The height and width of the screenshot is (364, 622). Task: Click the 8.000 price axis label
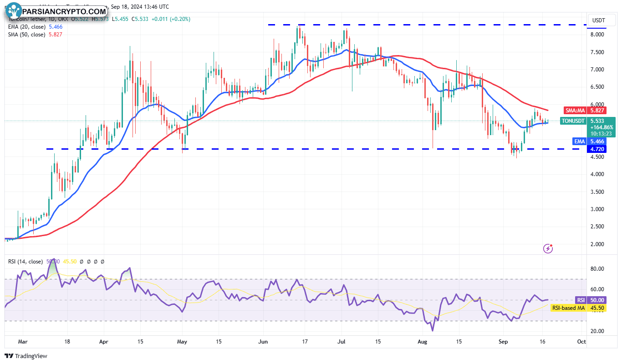(x=597, y=35)
